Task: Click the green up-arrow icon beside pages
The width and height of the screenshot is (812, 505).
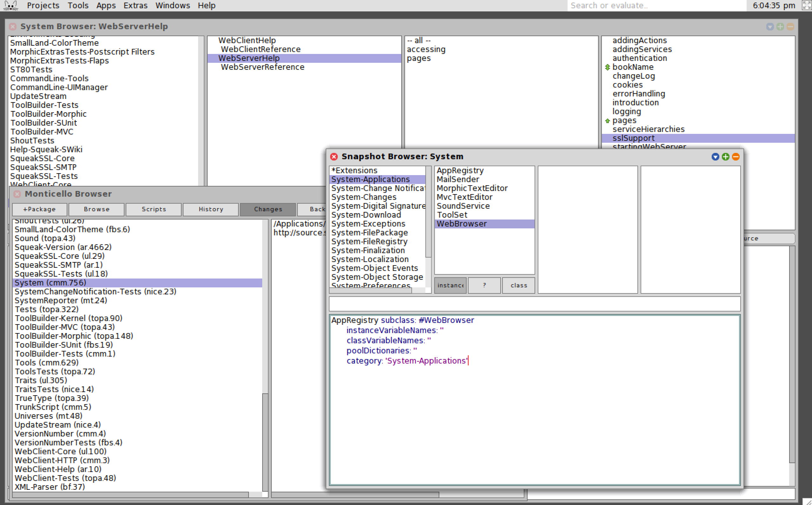Action: point(607,121)
